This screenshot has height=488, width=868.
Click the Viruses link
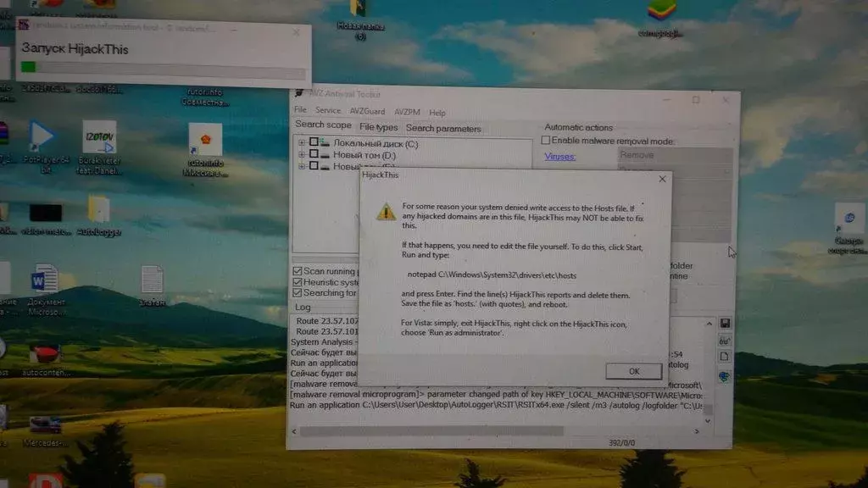[x=559, y=157]
